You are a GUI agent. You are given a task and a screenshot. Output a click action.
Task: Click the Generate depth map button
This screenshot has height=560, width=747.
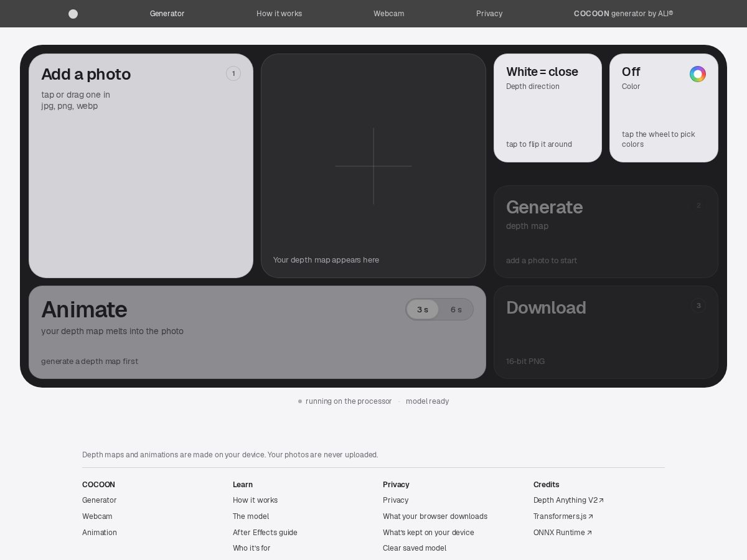[606, 231]
